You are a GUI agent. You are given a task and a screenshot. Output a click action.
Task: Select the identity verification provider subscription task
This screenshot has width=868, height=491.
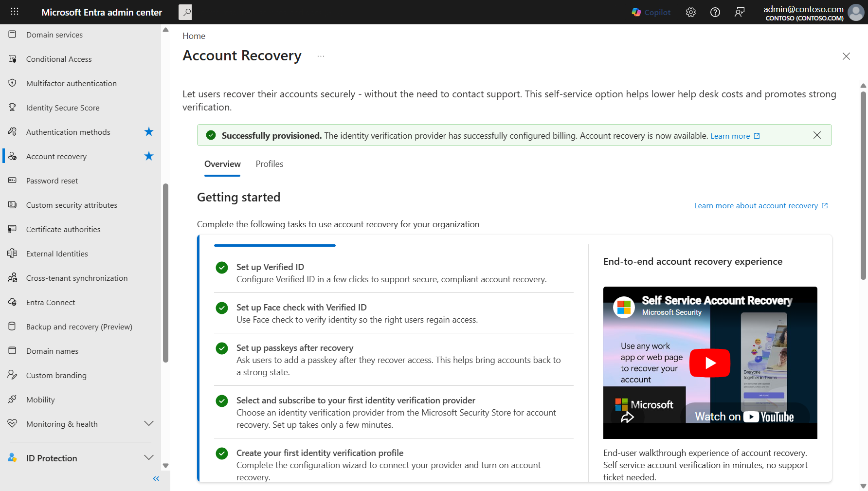tap(394, 413)
